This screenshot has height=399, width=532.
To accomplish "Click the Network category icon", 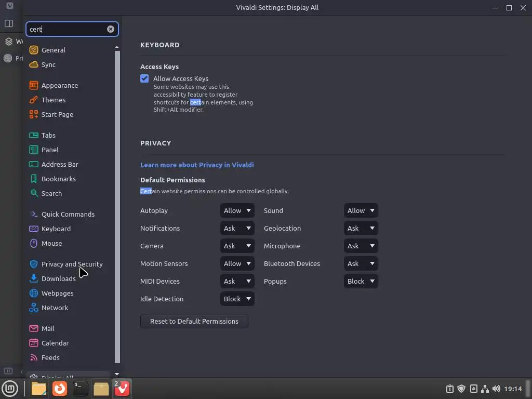I will (x=34, y=308).
